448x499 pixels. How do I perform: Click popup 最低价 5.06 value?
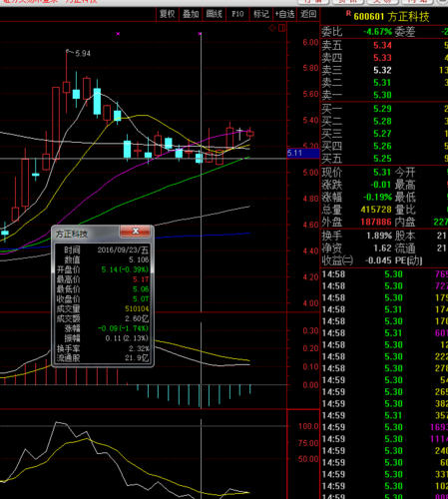point(141,289)
